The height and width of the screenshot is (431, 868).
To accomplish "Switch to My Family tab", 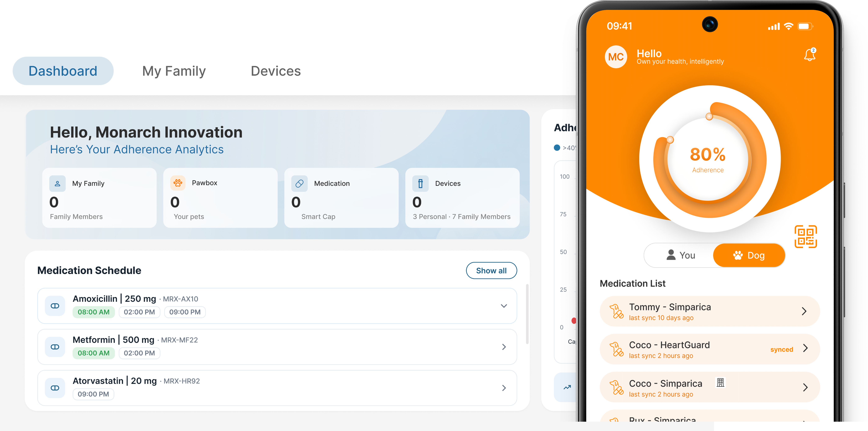I will point(174,71).
